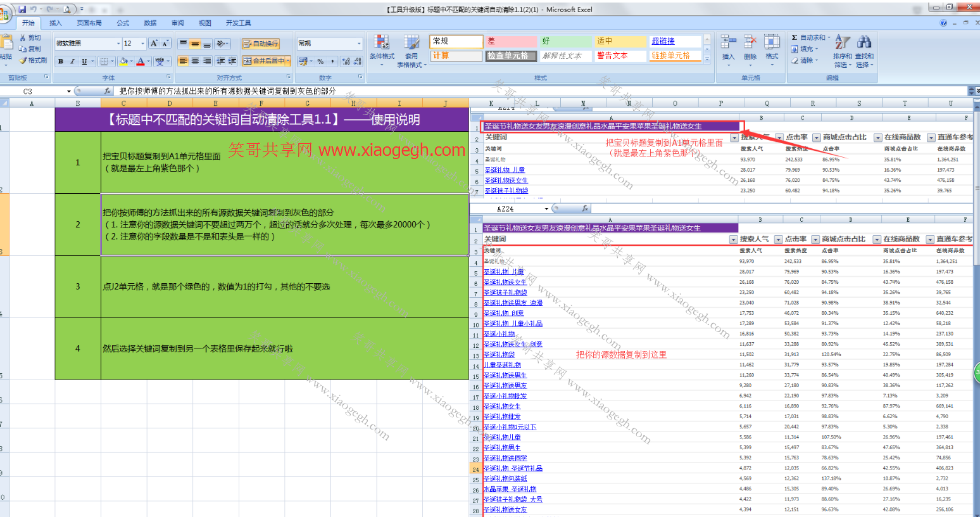Screen dimensions: 980x517
Task: Apply the Good (好) green cell style
Action: pyautogui.click(x=565, y=41)
